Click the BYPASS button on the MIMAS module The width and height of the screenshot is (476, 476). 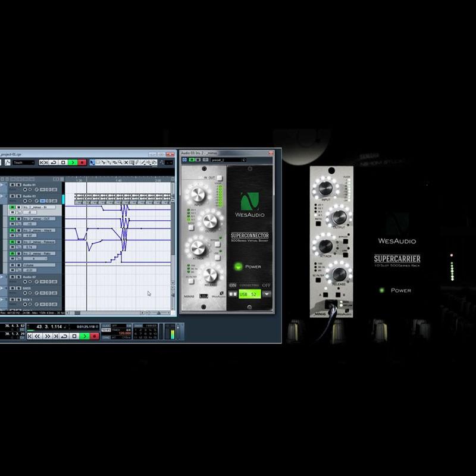pyautogui.click(x=217, y=244)
